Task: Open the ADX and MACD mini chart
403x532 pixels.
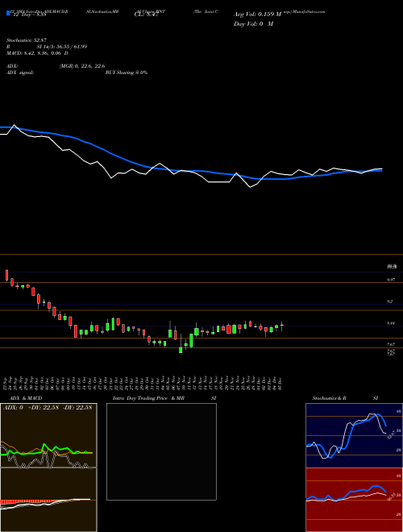Action: tap(48, 468)
